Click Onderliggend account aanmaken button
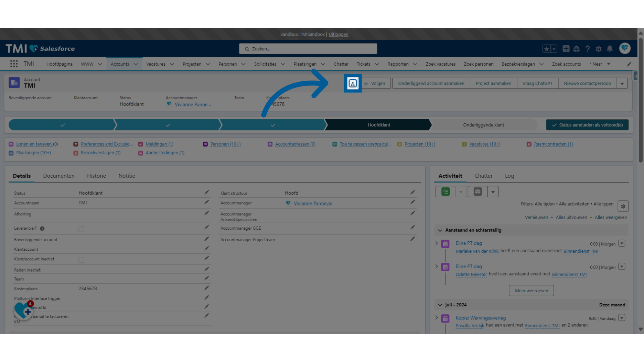Image resolution: width=644 pixels, height=362 pixels. click(431, 83)
